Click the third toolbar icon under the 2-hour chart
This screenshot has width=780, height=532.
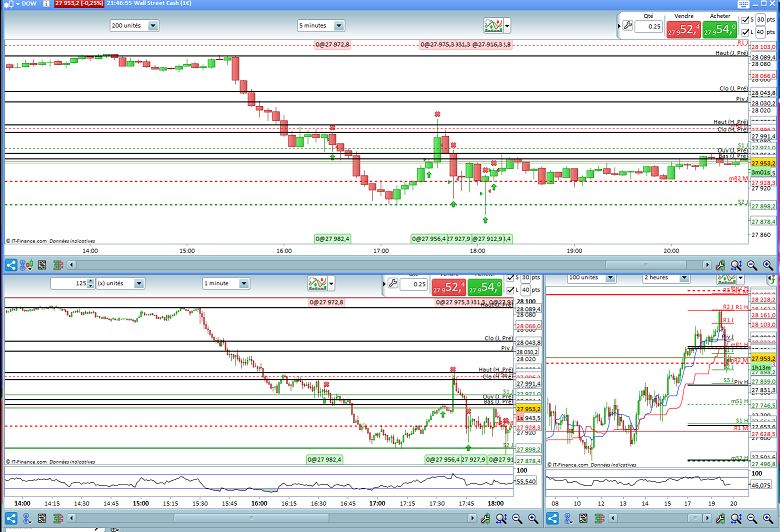tap(584, 519)
